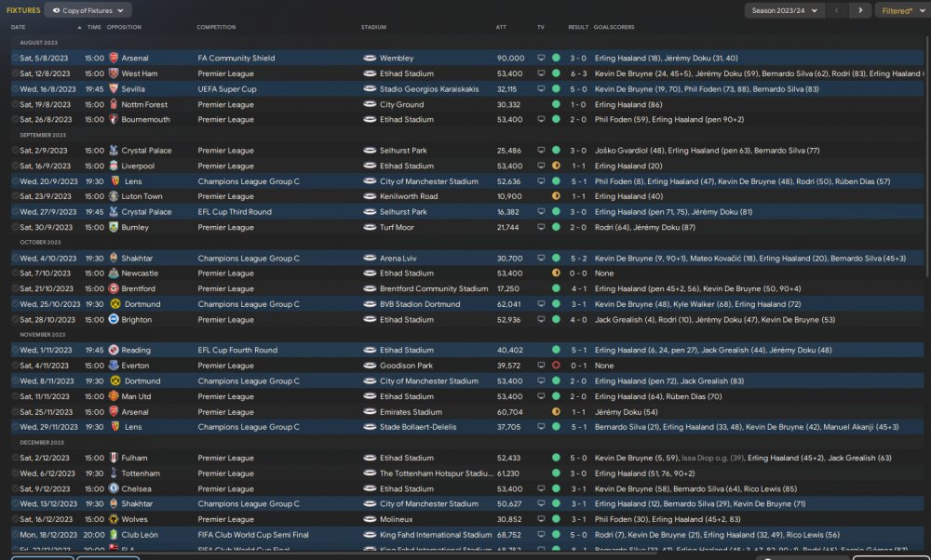Screen dimensions: 931x560
Task: Sort by the Competition column header
Action: coord(216,27)
